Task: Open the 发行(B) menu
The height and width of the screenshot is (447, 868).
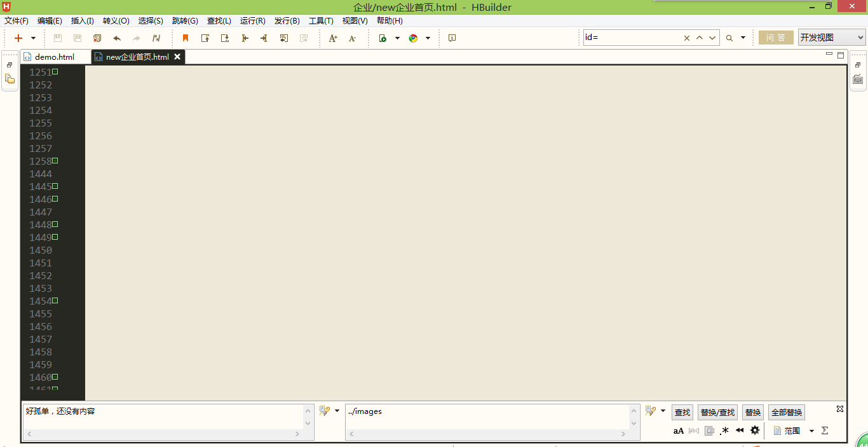Action: tap(287, 21)
